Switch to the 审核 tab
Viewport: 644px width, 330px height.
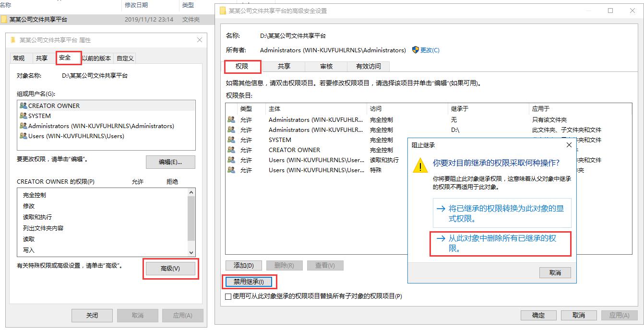326,66
